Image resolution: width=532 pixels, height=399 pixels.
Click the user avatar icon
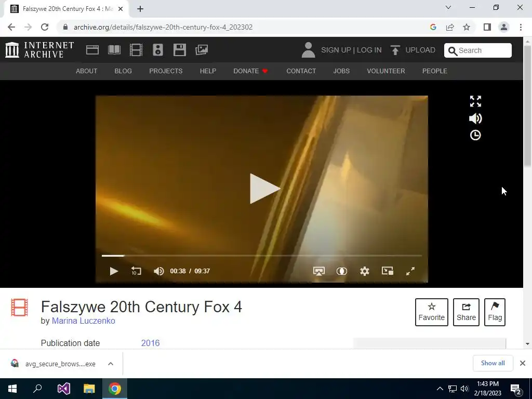click(x=309, y=50)
